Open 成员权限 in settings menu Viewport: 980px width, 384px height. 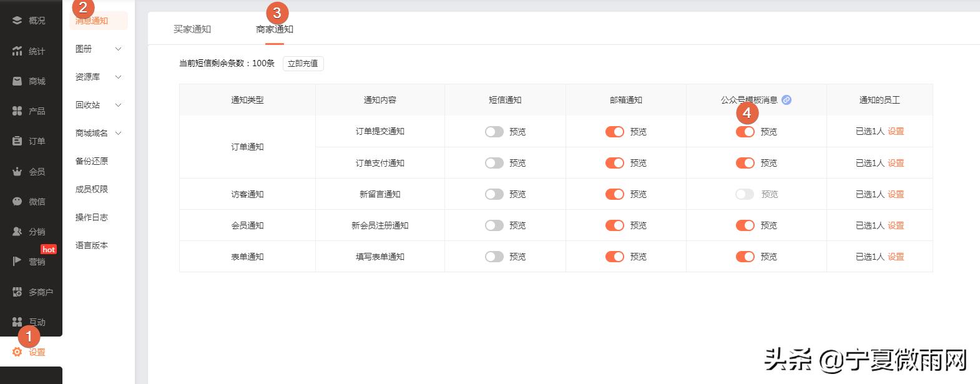(x=92, y=189)
